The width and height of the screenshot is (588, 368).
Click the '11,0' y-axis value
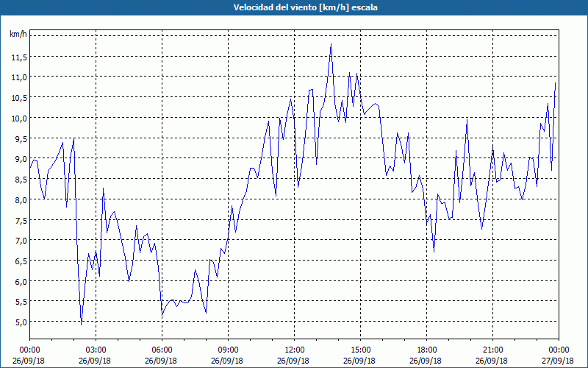(19, 77)
